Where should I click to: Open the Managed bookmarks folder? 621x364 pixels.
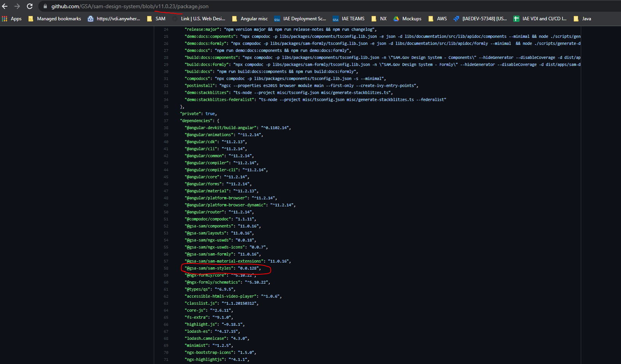[55, 19]
